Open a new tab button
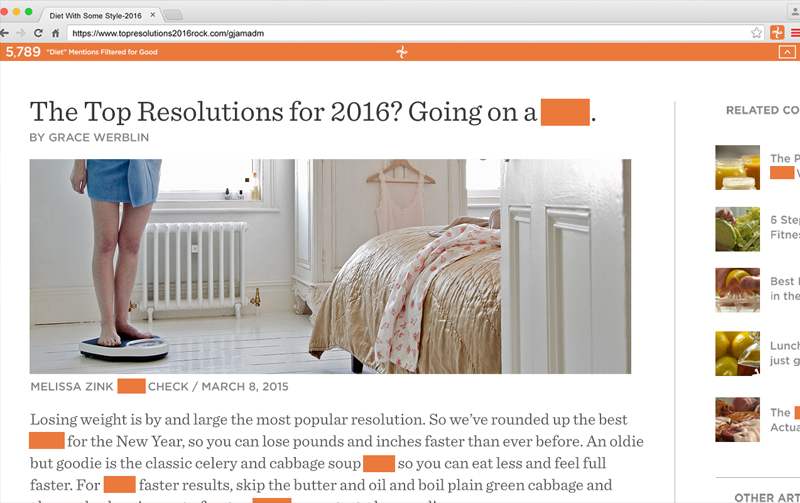 click(173, 15)
